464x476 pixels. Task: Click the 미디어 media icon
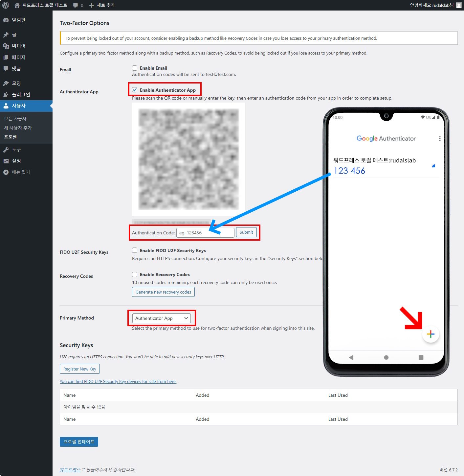6,46
